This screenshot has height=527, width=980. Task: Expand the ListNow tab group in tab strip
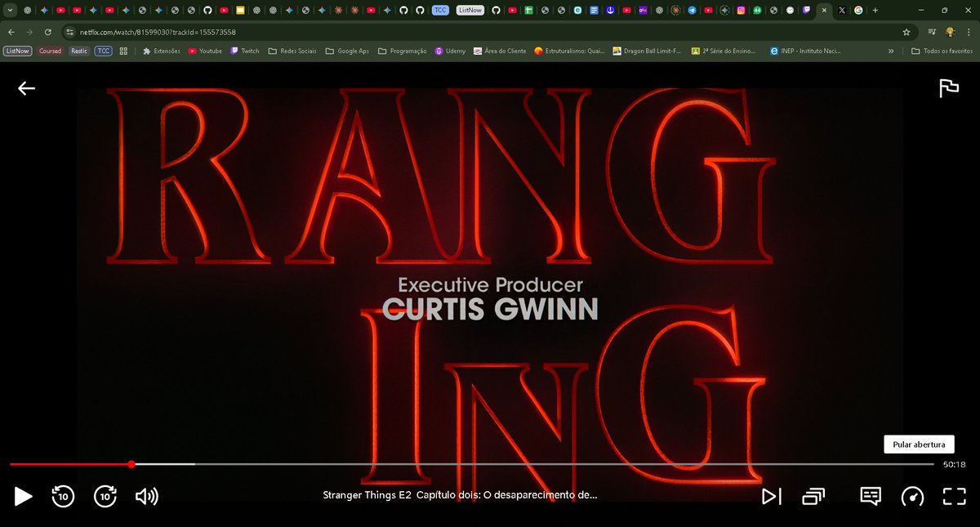[470, 10]
